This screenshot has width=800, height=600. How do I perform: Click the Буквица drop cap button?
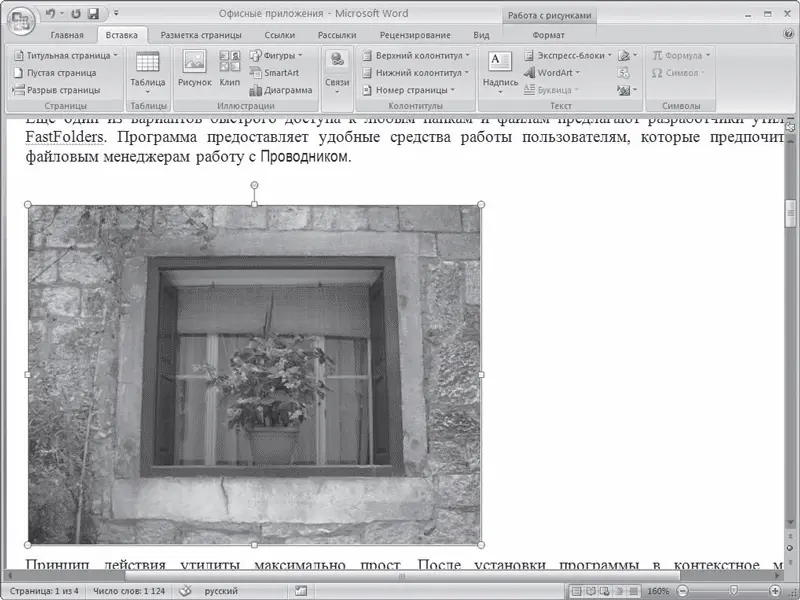pos(552,90)
